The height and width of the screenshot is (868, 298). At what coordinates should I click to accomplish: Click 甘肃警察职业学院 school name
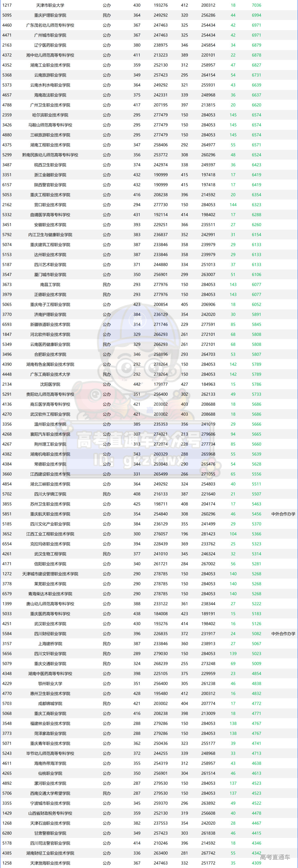[x=50, y=833]
